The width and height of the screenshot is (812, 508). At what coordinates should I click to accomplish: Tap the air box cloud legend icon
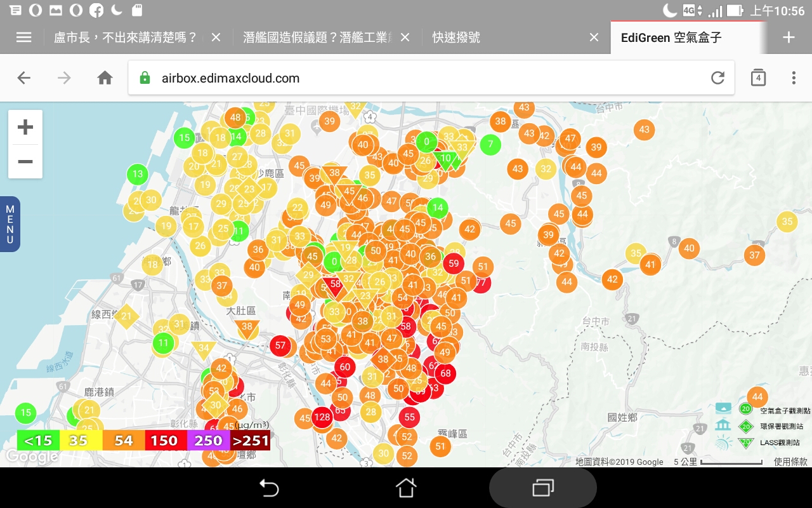(x=724, y=408)
